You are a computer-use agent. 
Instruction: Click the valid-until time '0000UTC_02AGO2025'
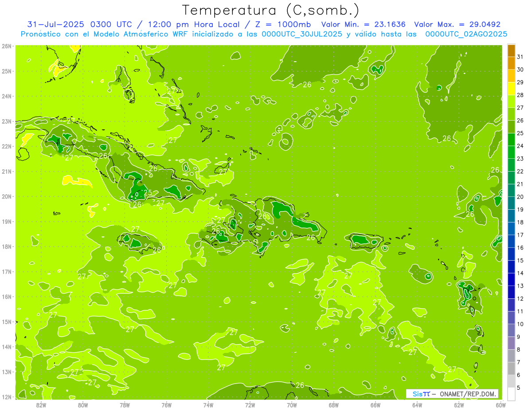coord(466,34)
